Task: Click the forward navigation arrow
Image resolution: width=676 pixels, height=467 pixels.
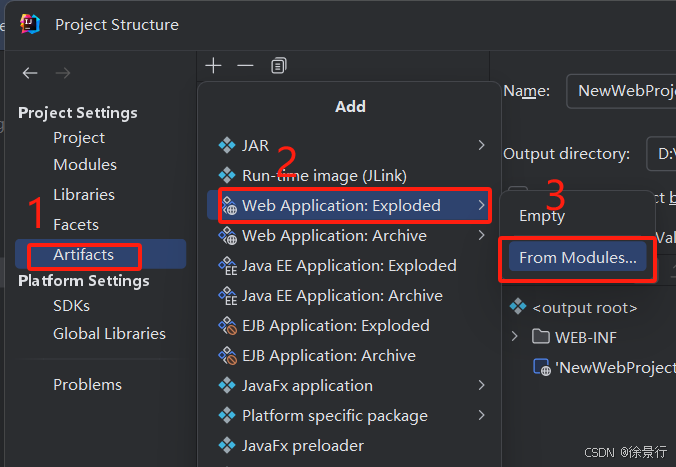Action: coord(63,73)
